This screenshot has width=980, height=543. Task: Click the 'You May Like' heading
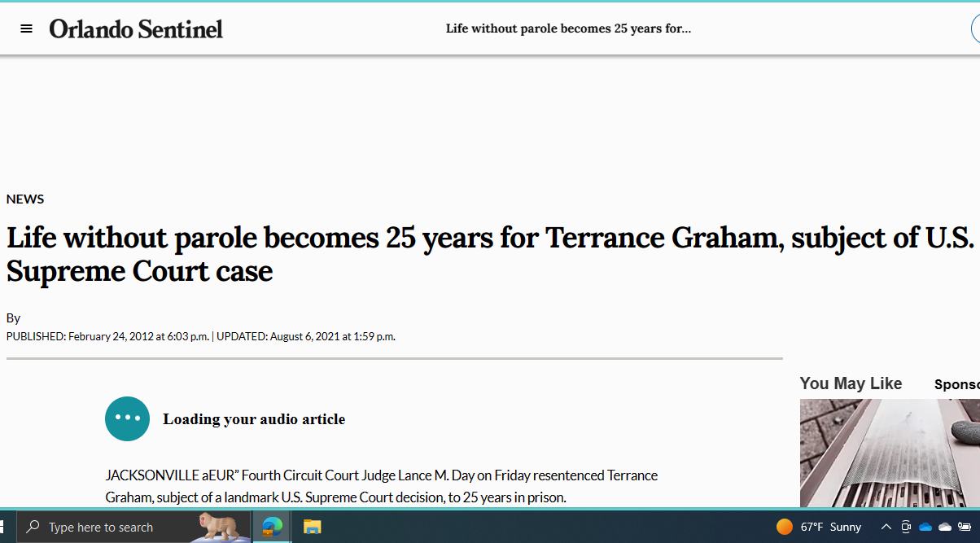[x=851, y=383]
